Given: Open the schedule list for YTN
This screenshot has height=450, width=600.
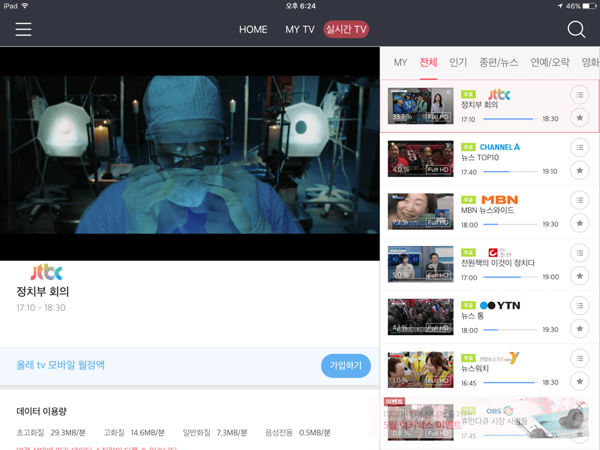Looking at the screenshot, I should [x=580, y=306].
